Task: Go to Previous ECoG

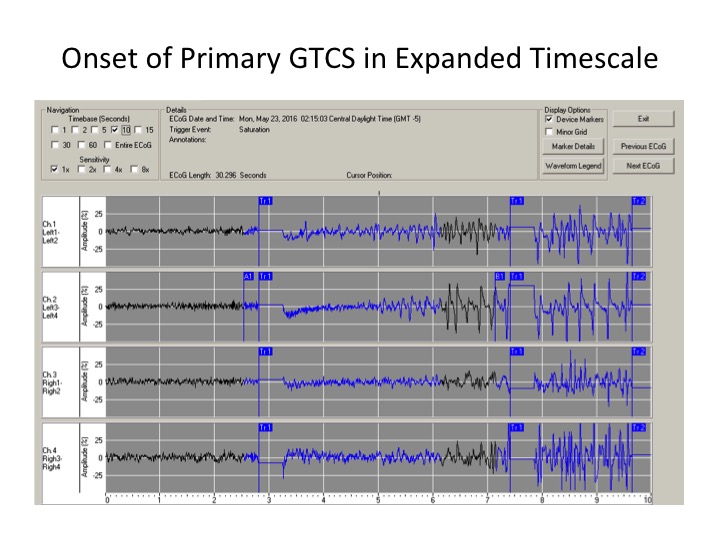Action: pyautogui.click(x=643, y=146)
